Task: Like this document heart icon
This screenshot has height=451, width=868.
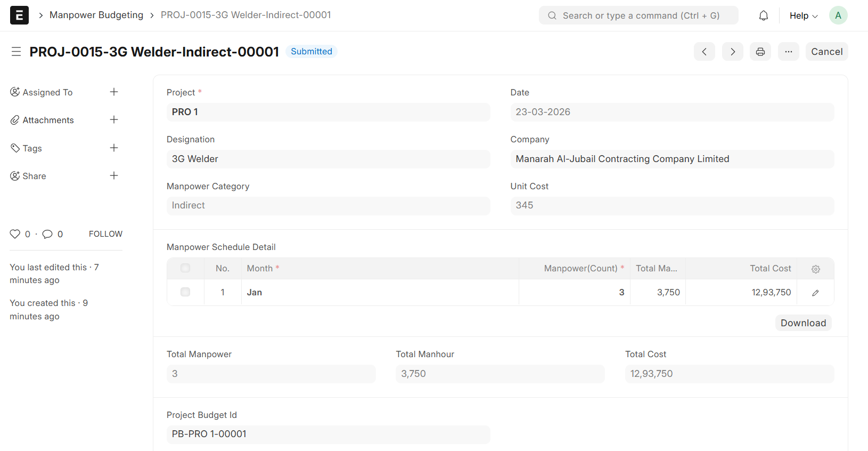Action: 15,234
